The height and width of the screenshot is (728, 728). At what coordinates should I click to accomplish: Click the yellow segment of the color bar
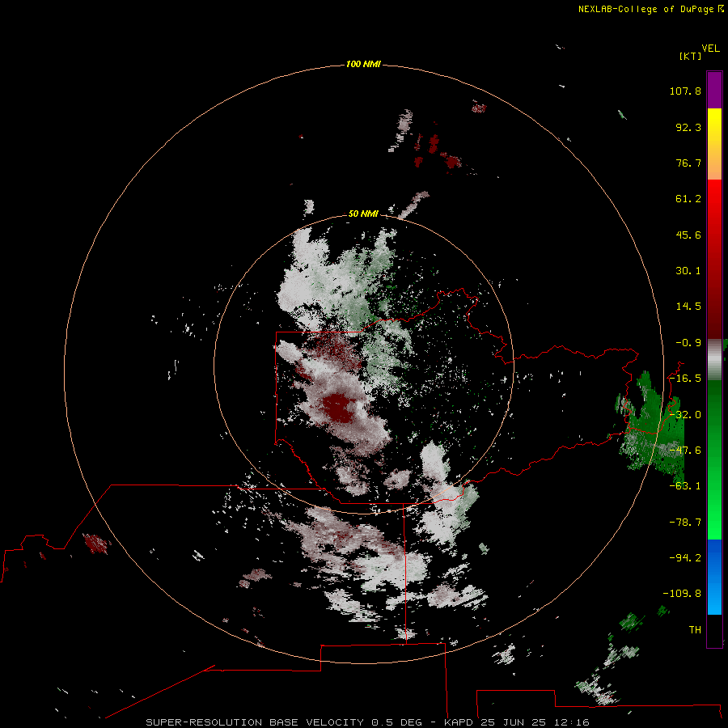click(714, 125)
